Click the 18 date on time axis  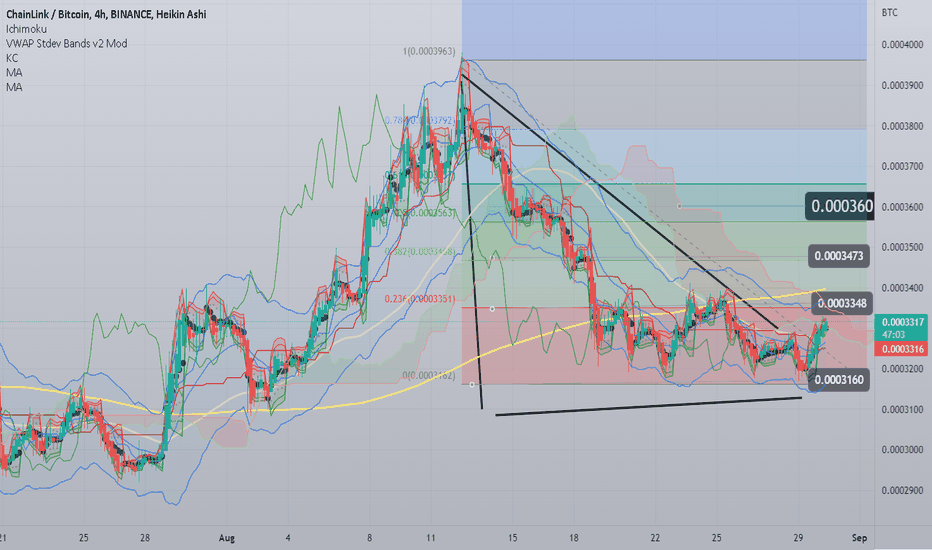tap(574, 538)
